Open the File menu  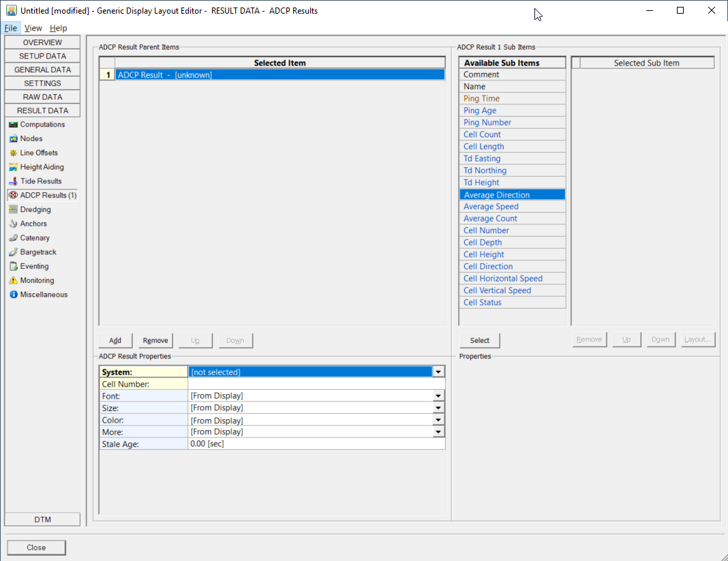click(10, 28)
